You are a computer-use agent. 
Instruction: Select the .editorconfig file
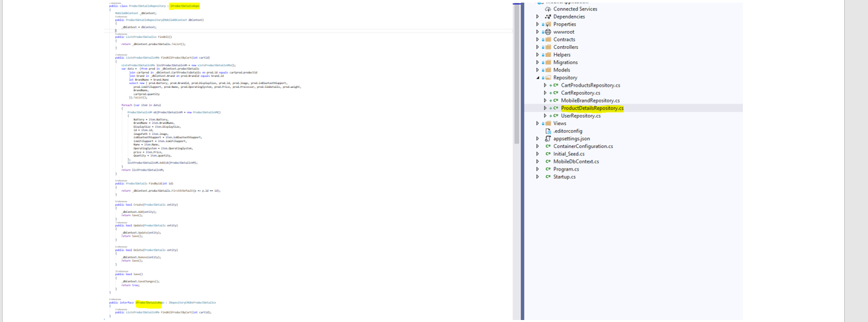coord(568,131)
